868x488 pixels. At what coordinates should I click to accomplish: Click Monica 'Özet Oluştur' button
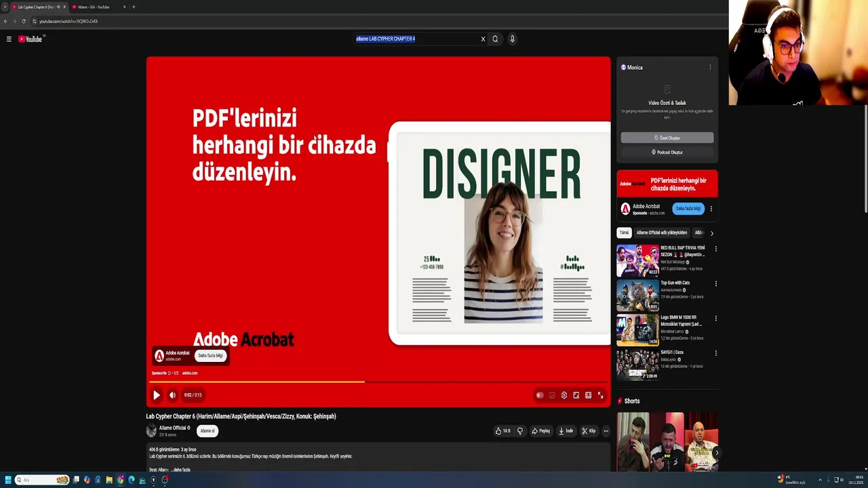coord(667,138)
